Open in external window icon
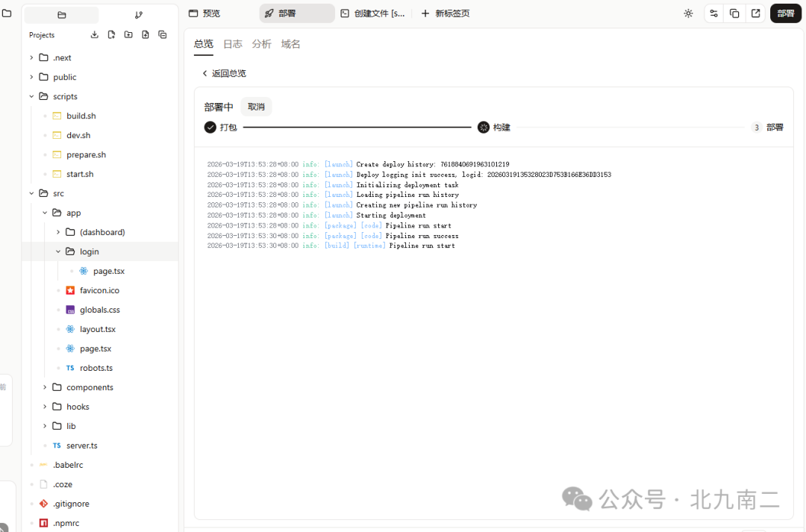The height and width of the screenshot is (532, 806). click(755, 13)
